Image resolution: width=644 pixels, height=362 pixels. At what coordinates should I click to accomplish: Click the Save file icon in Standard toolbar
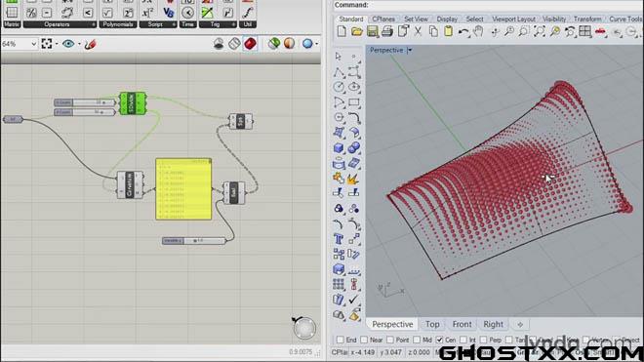pyautogui.click(x=372, y=31)
